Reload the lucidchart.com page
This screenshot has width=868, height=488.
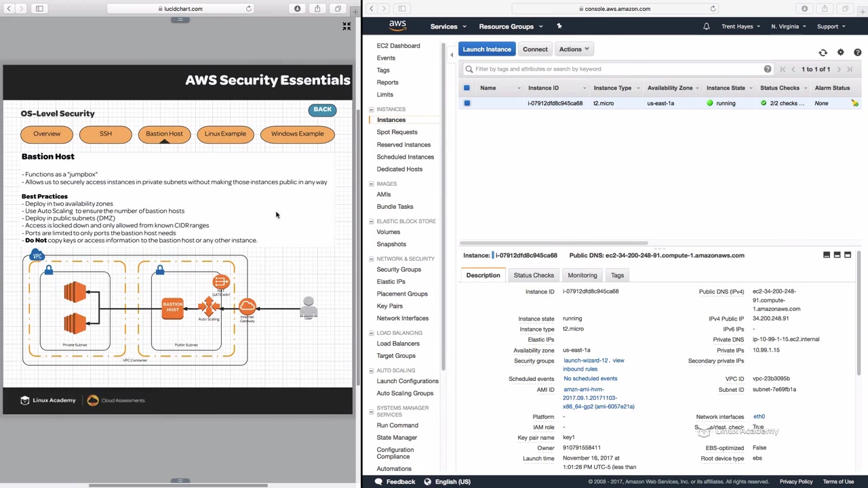pyautogui.click(x=249, y=9)
